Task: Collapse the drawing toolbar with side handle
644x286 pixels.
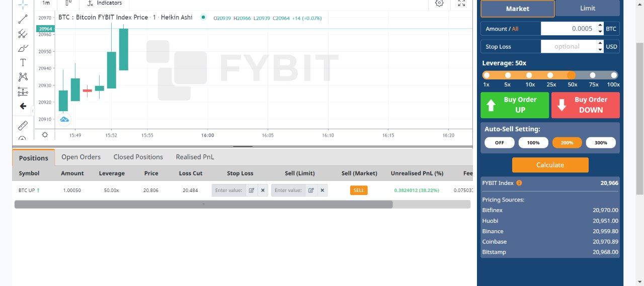Action: pyautogui.click(x=33, y=111)
